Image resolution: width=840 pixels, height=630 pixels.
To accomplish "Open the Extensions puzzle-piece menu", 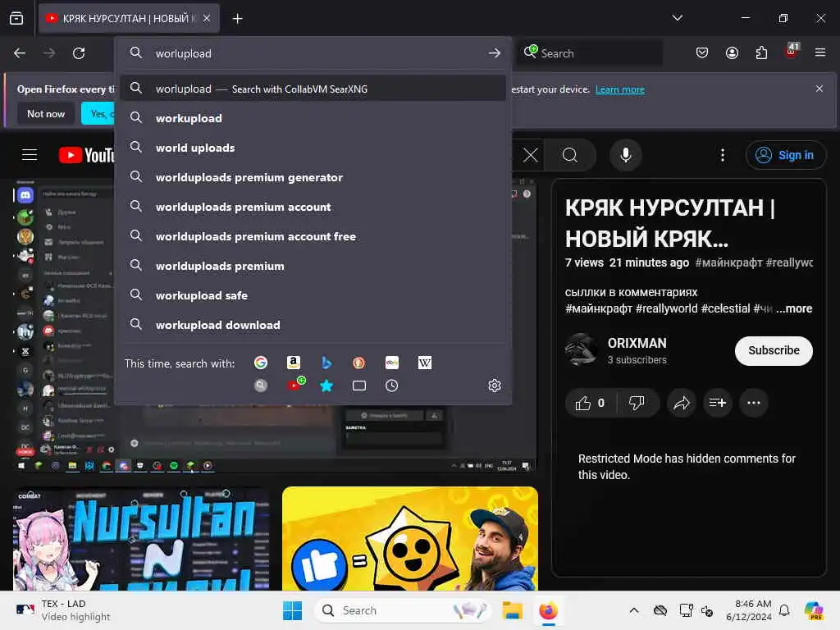I will click(761, 52).
